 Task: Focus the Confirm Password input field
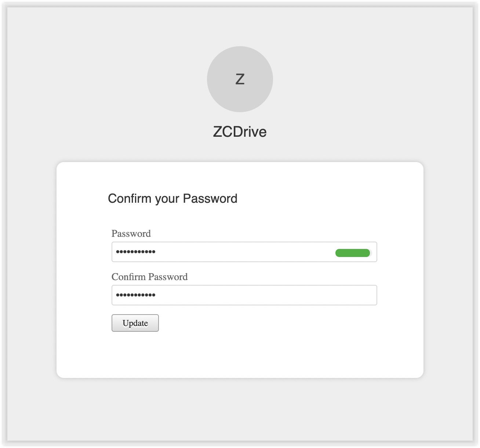[244, 295]
